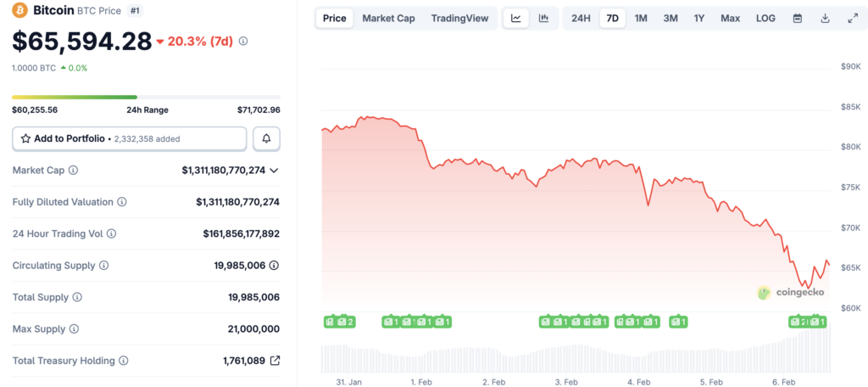Toggle the LOG scale option
The image size is (868, 387).
(x=765, y=18)
